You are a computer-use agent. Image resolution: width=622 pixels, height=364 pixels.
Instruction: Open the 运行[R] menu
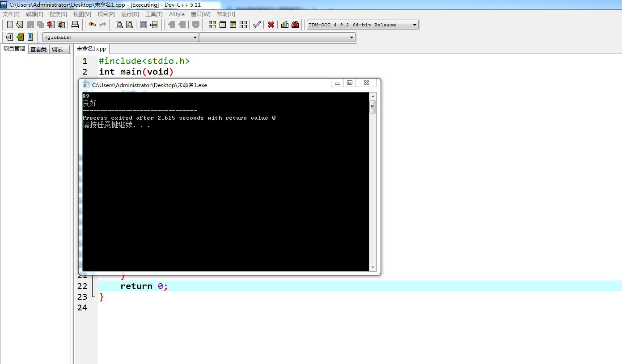click(x=130, y=14)
